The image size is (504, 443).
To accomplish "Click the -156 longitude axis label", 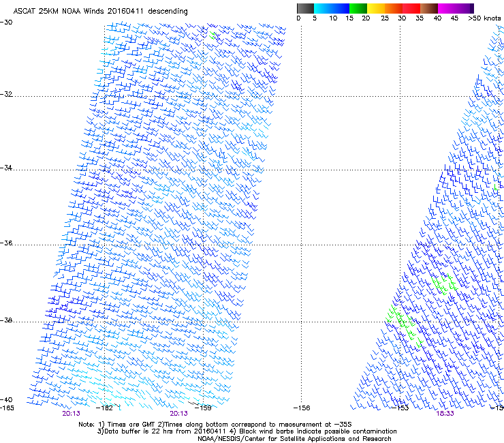I will pyautogui.click(x=302, y=408).
